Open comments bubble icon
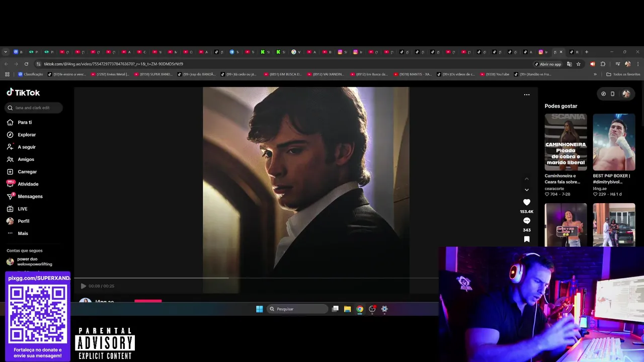Screen dimensions: 644x362 527,221
